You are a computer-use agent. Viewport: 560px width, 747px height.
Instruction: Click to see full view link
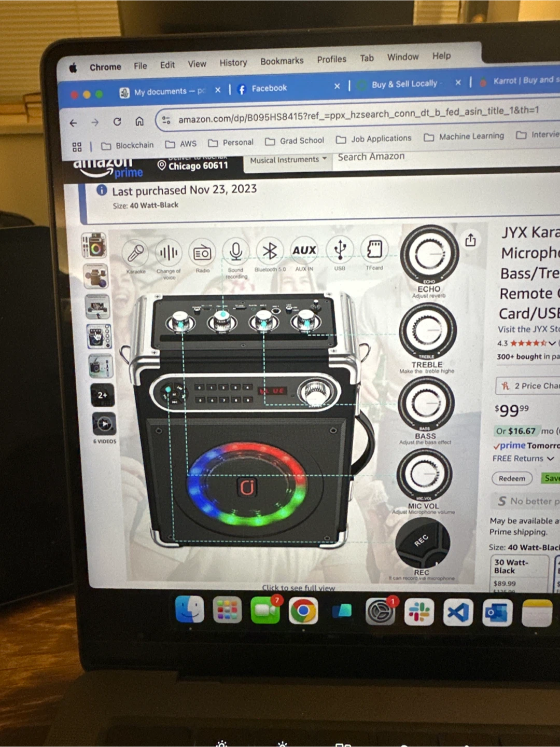(298, 588)
